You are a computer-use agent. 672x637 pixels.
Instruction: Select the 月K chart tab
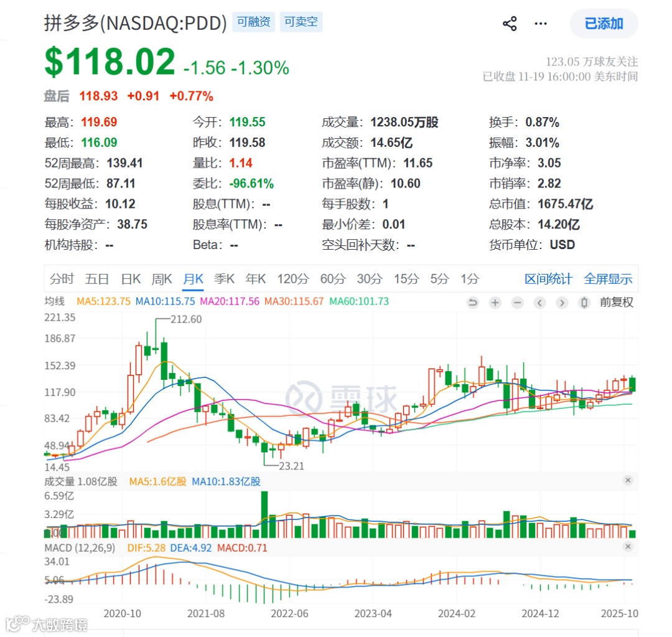point(193,279)
